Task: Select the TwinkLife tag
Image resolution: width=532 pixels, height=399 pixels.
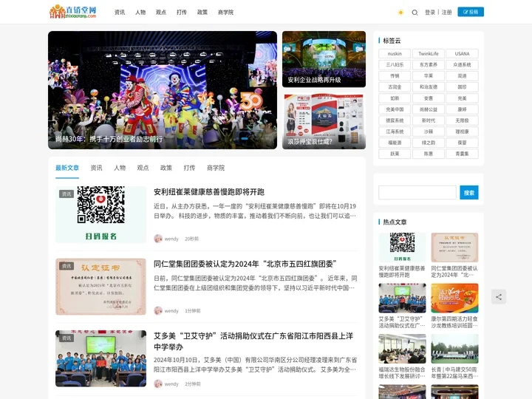Action: click(x=428, y=54)
